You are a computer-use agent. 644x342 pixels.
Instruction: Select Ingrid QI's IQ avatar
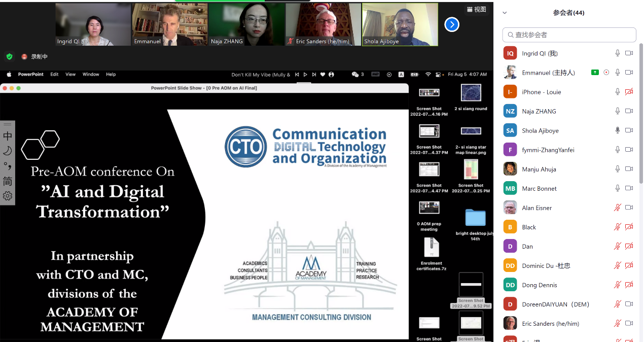point(510,53)
